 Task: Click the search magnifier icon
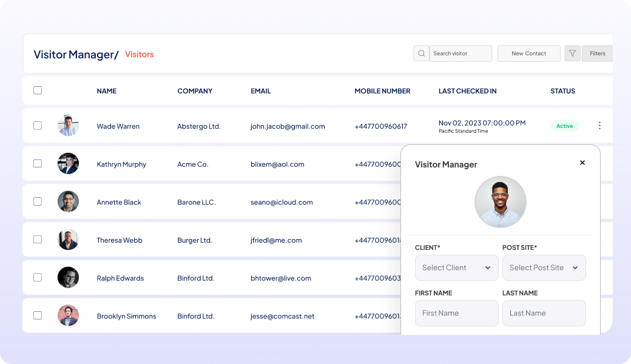click(421, 53)
